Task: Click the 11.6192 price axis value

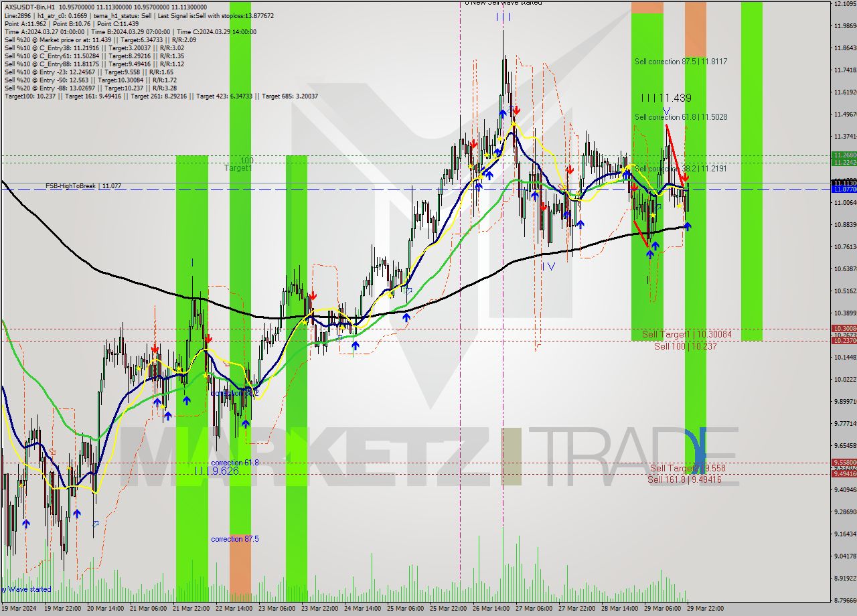Action: tap(845, 92)
